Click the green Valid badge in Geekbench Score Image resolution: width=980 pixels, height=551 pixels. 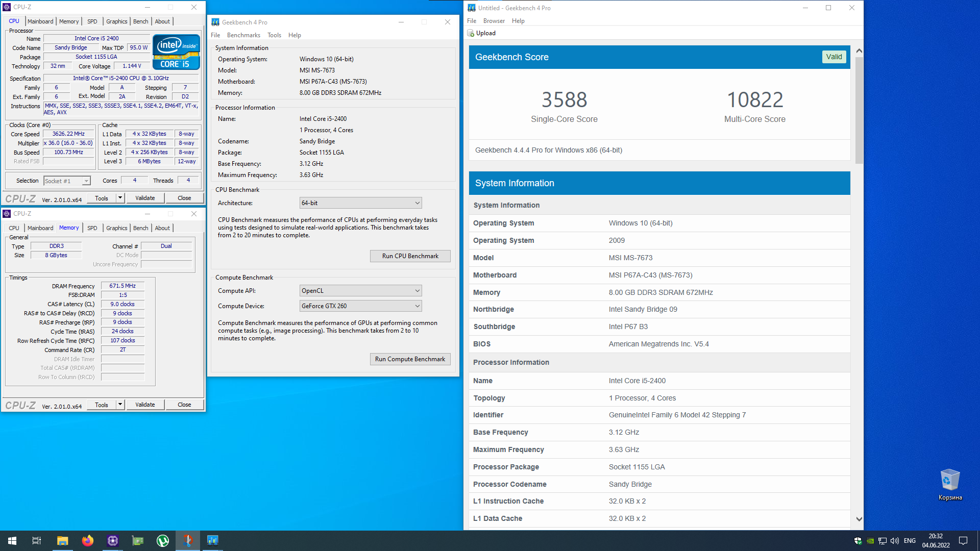pyautogui.click(x=834, y=57)
